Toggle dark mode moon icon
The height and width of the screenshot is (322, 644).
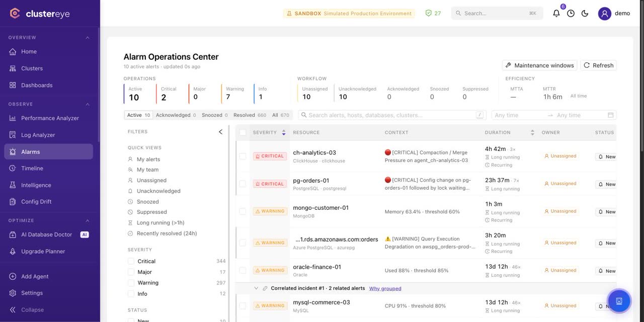[x=585, y=14]
